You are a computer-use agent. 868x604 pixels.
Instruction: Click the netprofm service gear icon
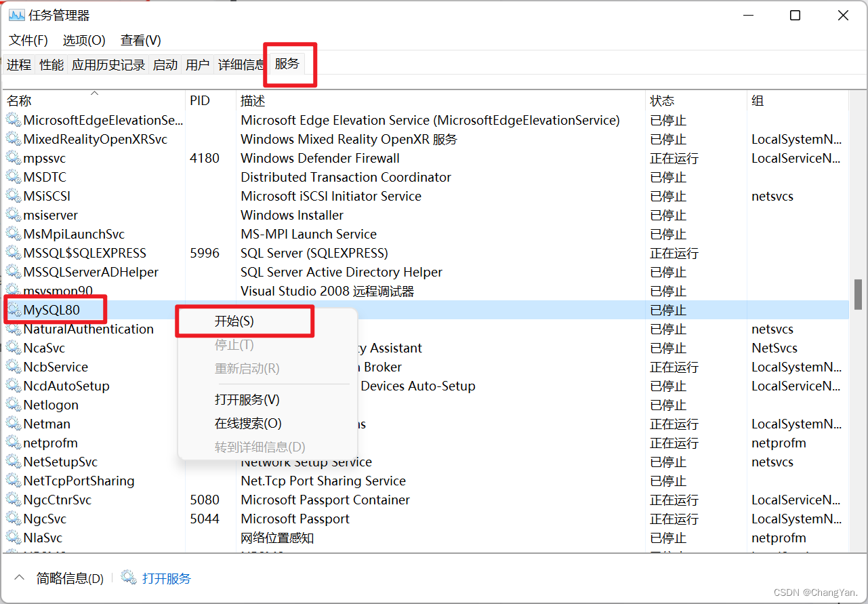point(14,443)
